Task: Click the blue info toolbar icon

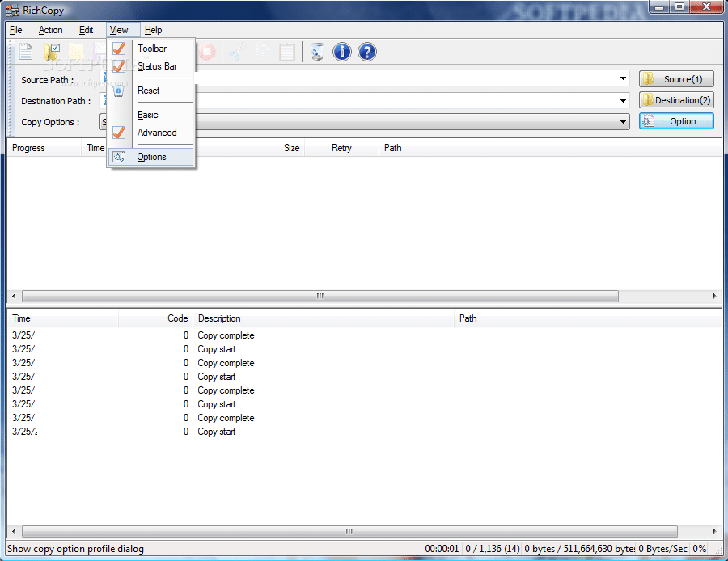Action: pyautogui.click(x=342, y=52)
